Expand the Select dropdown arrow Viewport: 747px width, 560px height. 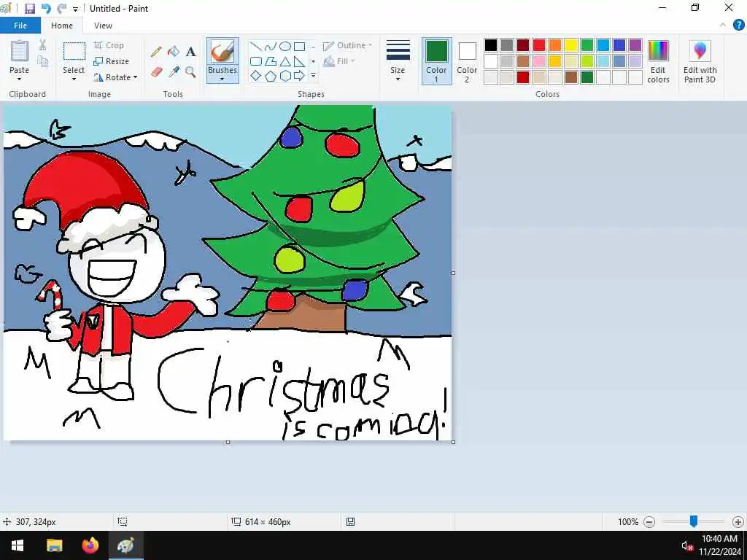tap(74, 79)
